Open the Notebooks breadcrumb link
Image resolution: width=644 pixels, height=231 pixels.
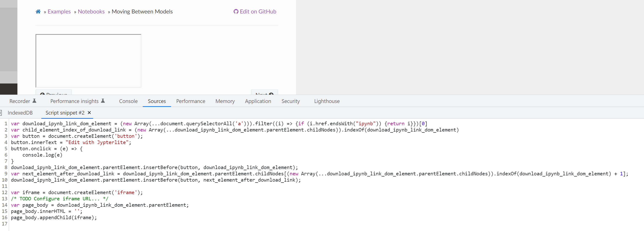point(91,12)
